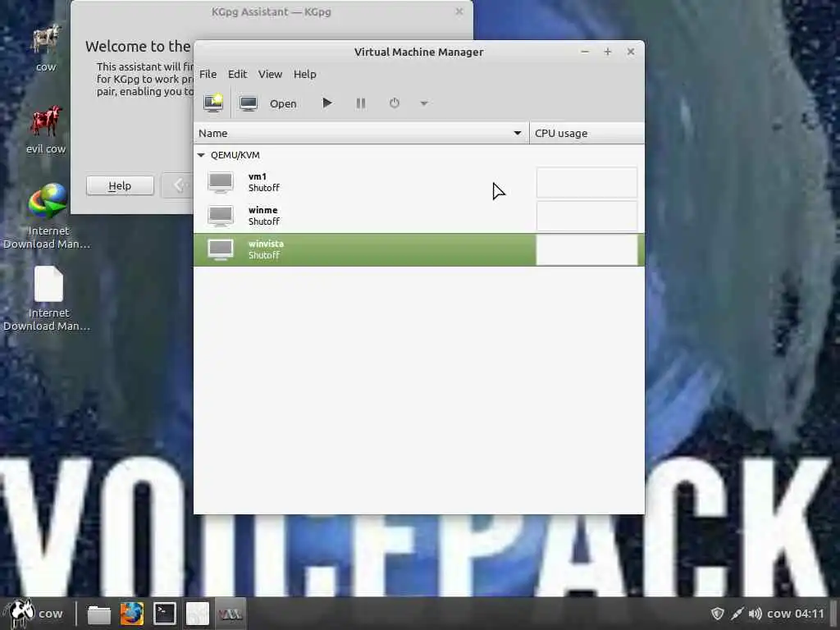Screen dimensions: 840x630
Task: Open the volume control tray icon
Action: click(756, 614)
